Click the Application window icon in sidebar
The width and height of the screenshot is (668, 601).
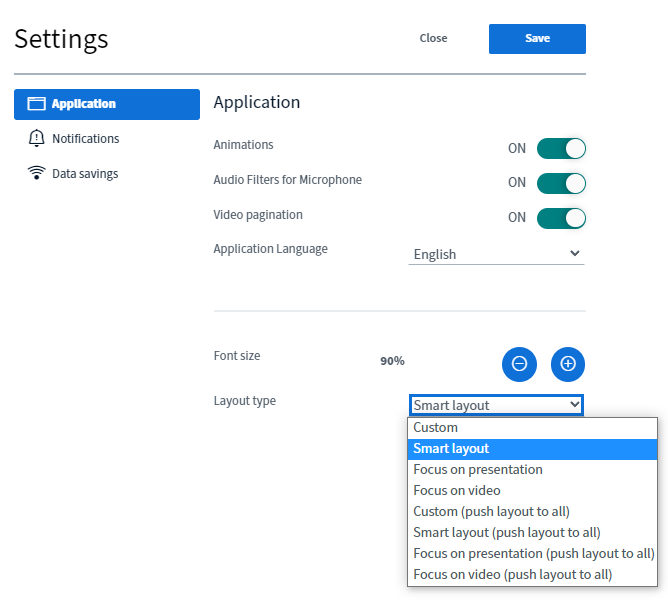[x=37, y=104]
